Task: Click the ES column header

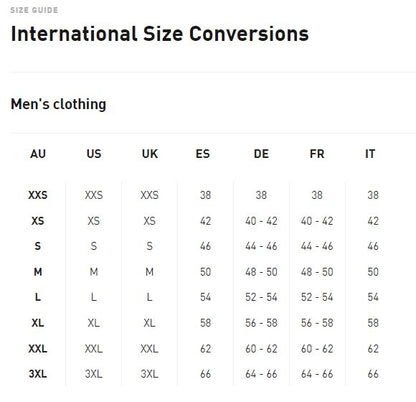Action: tap(203, 154)
